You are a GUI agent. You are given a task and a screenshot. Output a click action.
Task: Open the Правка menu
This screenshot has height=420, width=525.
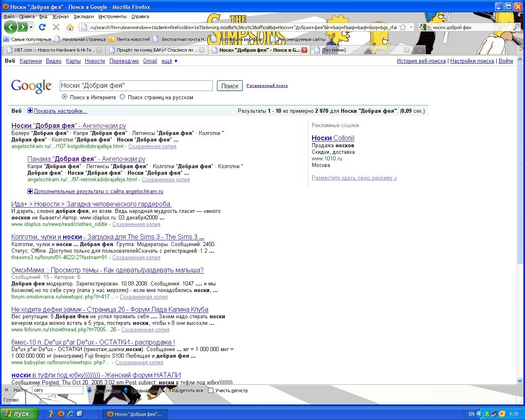click(27, 16)
